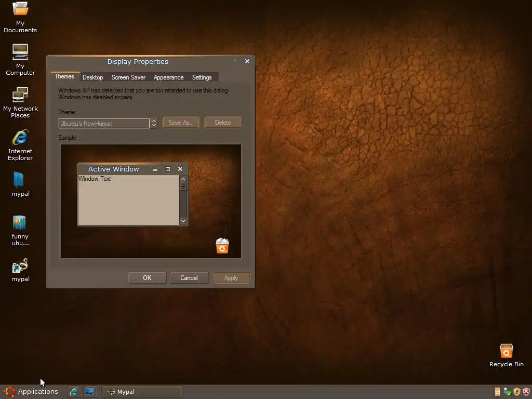Click the sample window scroll down arrow
Image resolution: width=532 pixels, height=399 pixels.
pyautogui.click(x=183, y=221)
